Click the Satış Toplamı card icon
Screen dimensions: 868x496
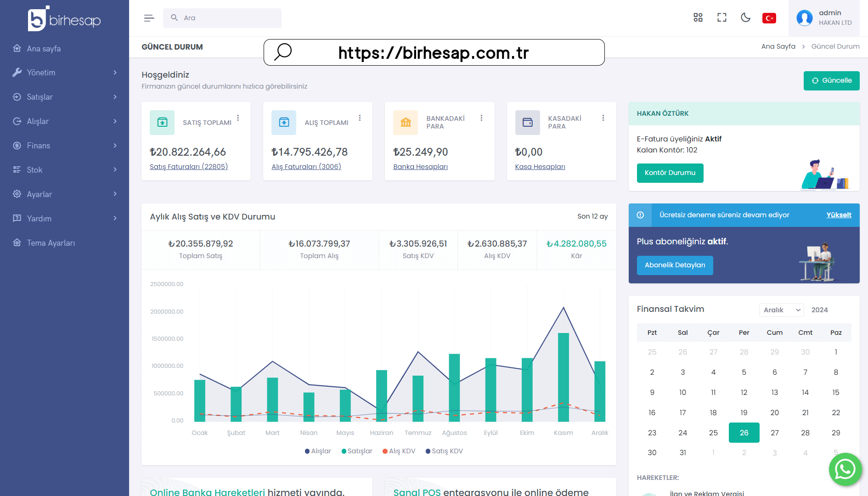(x=162, y=122)
